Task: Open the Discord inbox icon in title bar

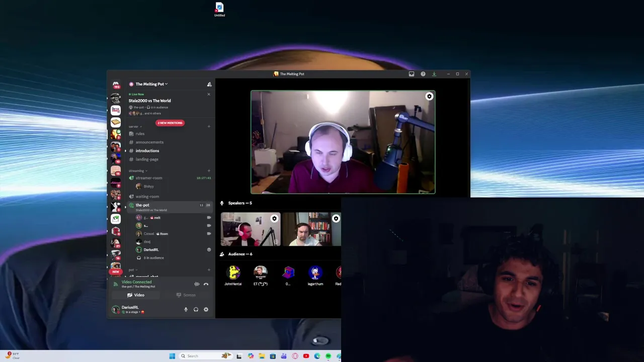Action: coord(412,74)
